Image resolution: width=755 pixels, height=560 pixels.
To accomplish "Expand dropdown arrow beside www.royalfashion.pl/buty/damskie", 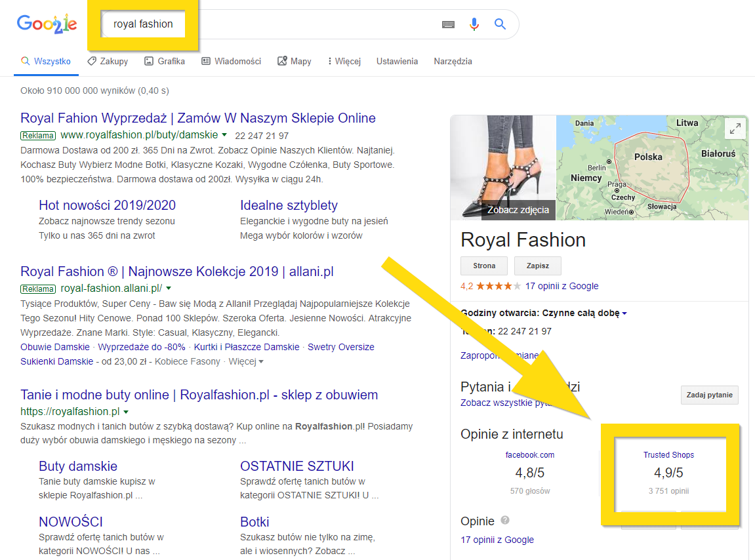I will 224,135.
